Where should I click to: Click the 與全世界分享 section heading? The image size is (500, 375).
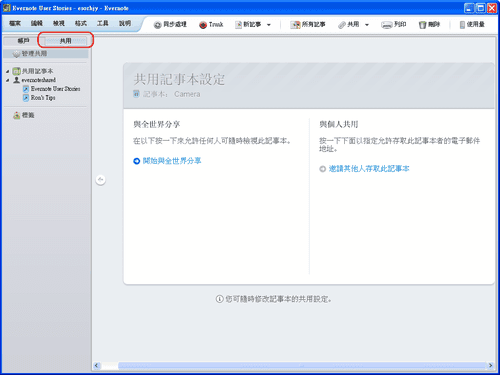click(157, 125)
